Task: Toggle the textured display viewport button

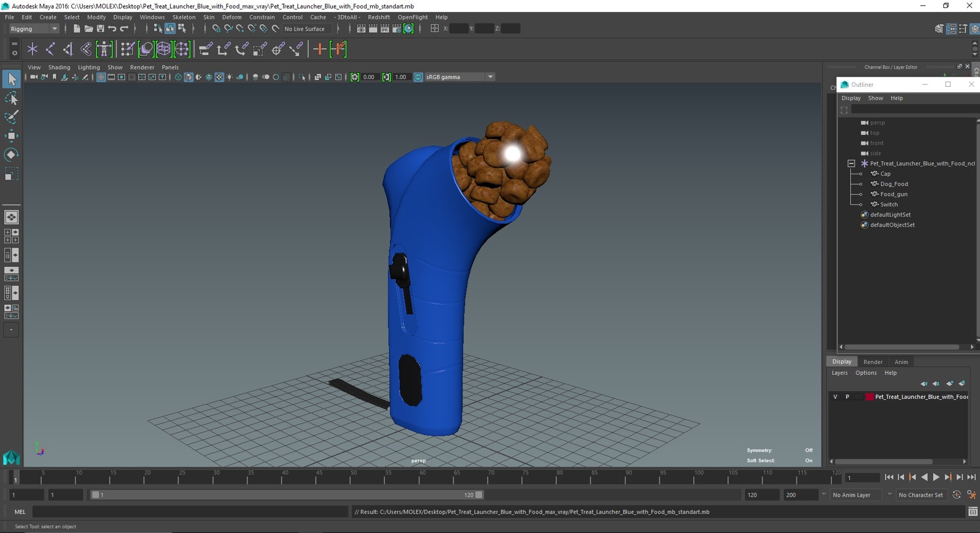Action: (x=219, y=77)
